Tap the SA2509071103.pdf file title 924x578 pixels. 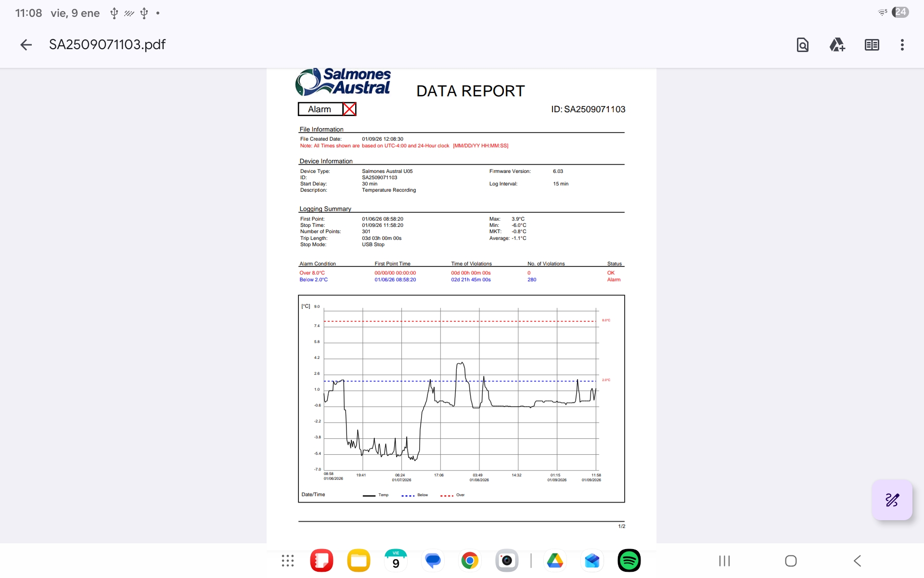pos(107,45)
